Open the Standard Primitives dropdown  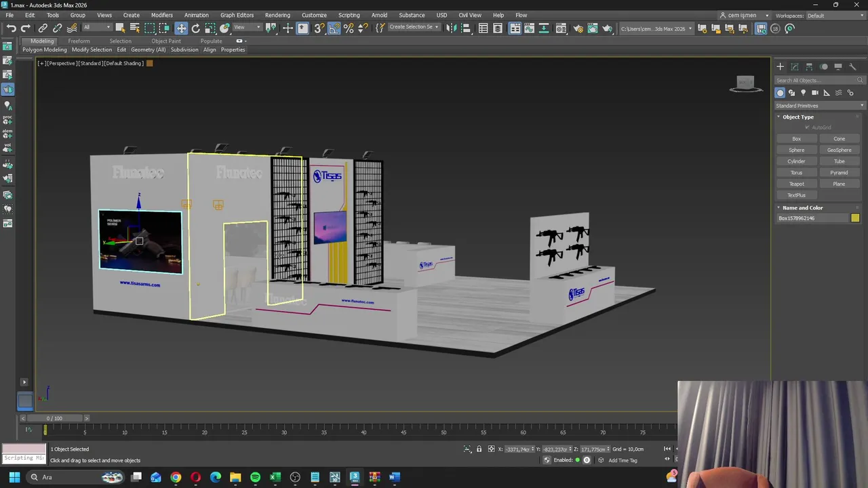819,106
